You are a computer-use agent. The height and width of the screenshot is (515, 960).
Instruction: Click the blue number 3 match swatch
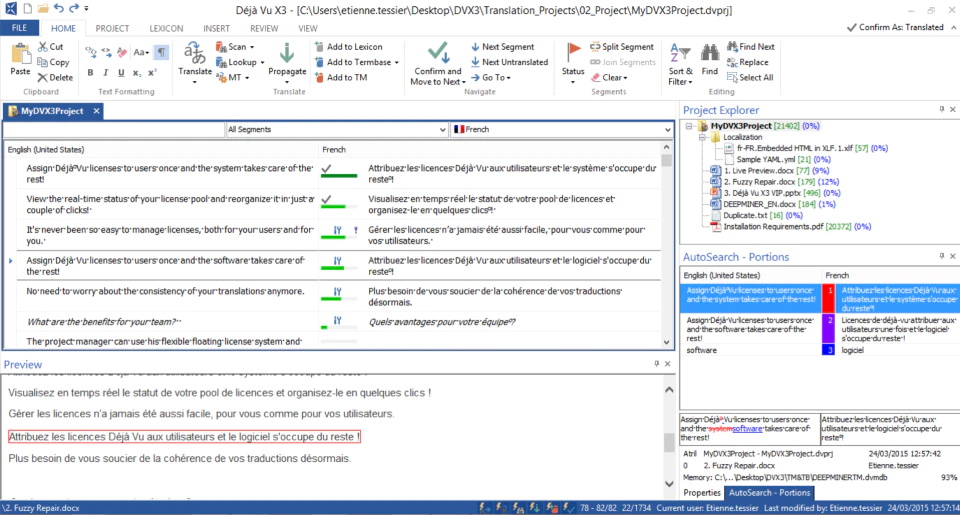828,350
